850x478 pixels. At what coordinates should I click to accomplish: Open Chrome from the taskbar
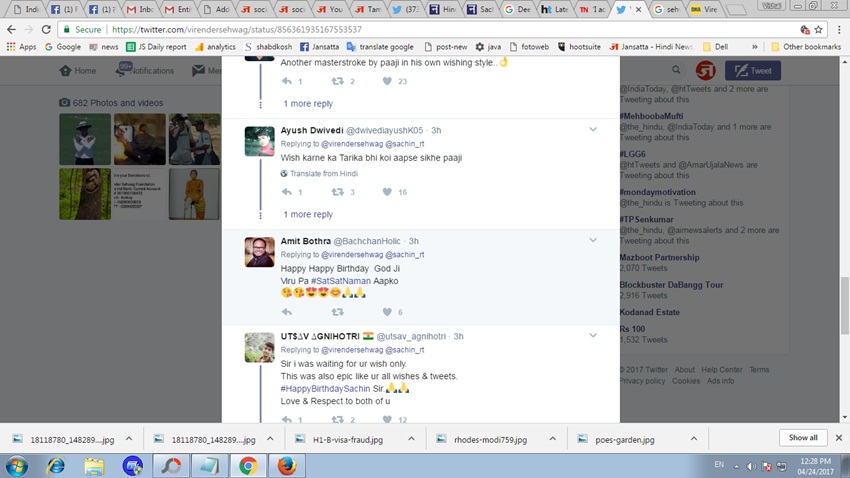248,466
